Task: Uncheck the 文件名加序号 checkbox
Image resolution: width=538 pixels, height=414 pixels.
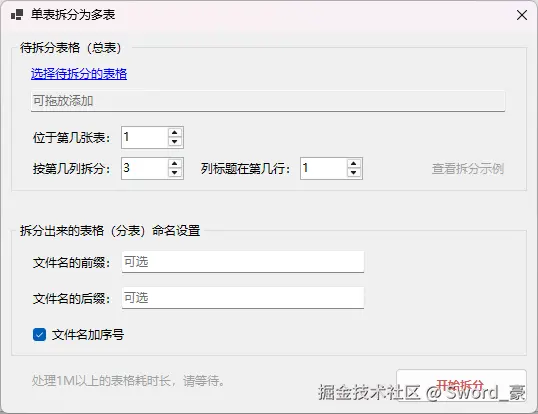Action: [x=39, y=334]
